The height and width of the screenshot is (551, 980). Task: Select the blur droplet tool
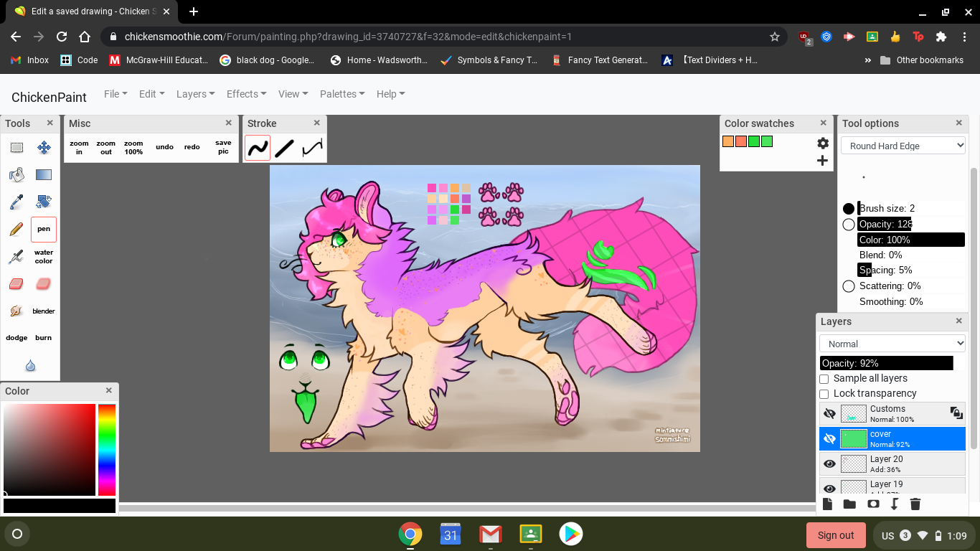pos(30,365)
